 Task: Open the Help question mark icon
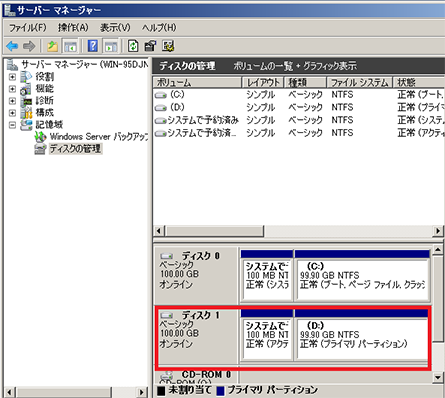coord(93,46)
